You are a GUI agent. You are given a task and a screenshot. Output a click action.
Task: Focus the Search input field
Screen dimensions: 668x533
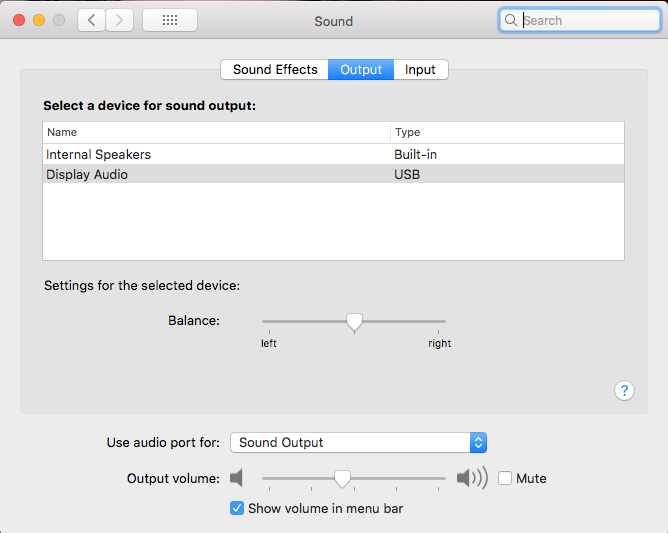click(579, 20)
